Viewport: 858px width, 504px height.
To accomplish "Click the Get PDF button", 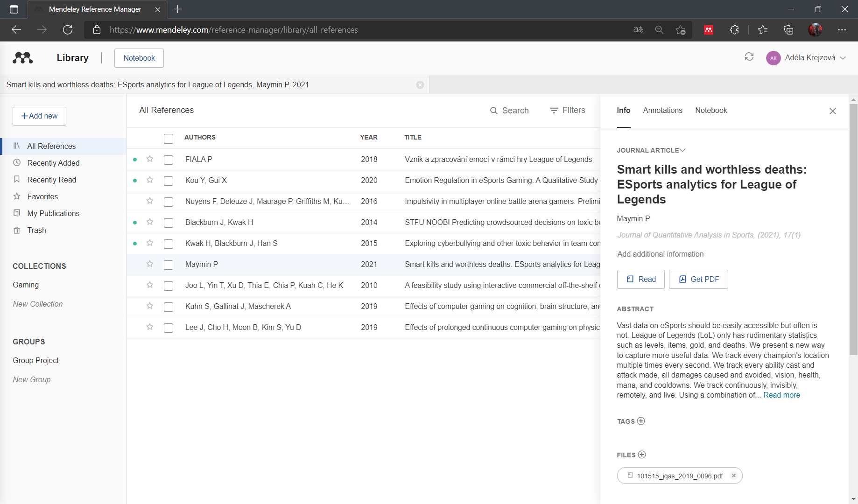I will [698, 279].
